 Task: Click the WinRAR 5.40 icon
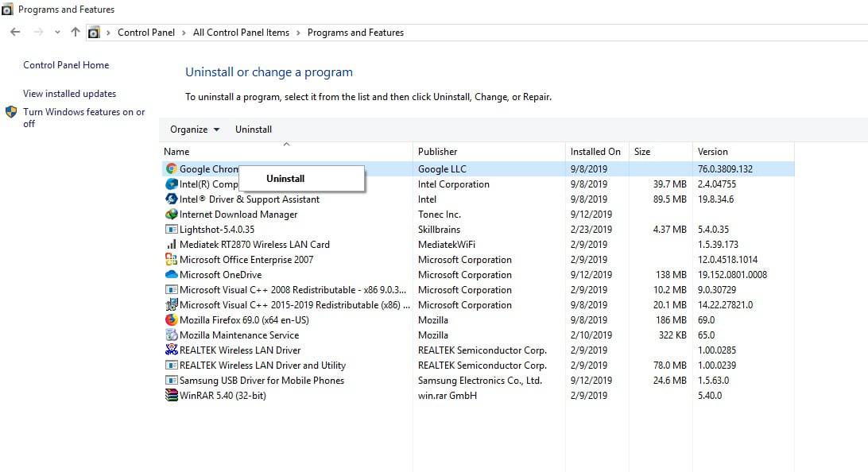(x=171, y=396)
